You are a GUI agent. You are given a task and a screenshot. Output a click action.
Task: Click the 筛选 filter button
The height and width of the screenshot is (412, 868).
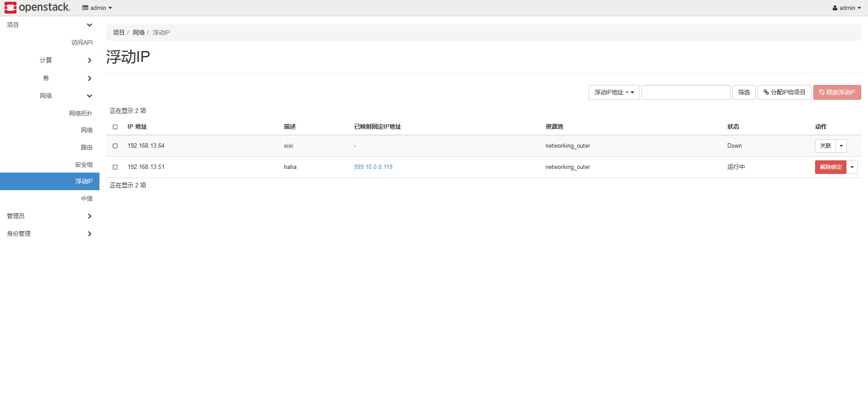(x=744, y=92)
